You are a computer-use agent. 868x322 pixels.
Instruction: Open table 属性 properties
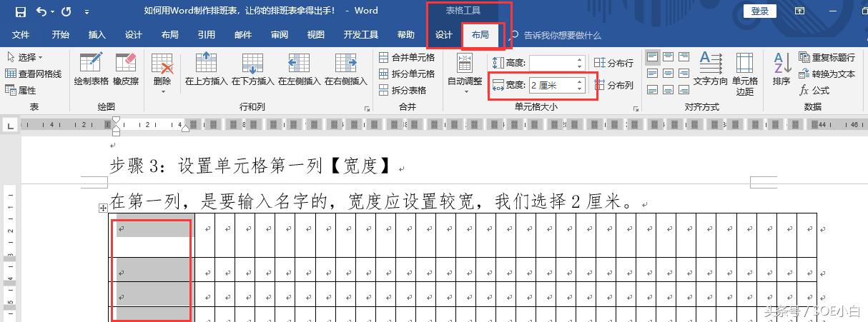(x=21, y=90)
